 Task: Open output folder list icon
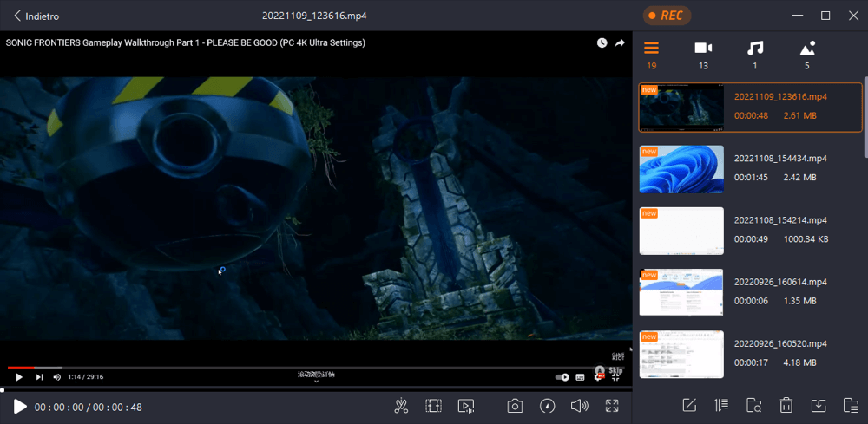coord(851,405)
